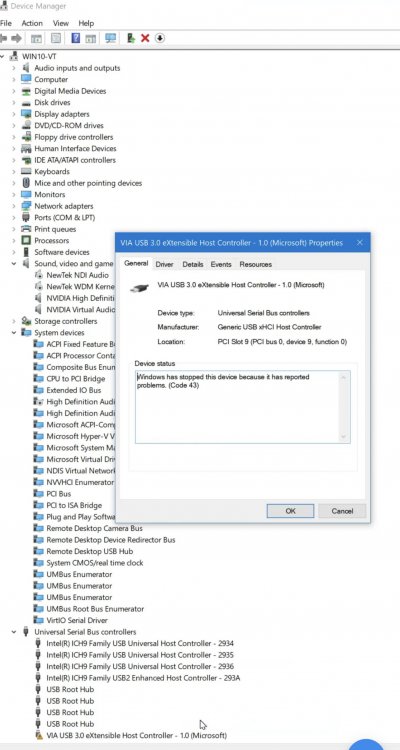Select Remote Desktop Camera Bus
This screenshot has height=750, width=400.
(94, 528)
